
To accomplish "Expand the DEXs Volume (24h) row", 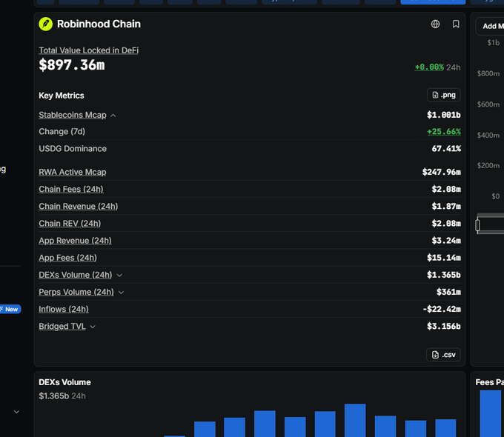I will click(x=119, y=276).
